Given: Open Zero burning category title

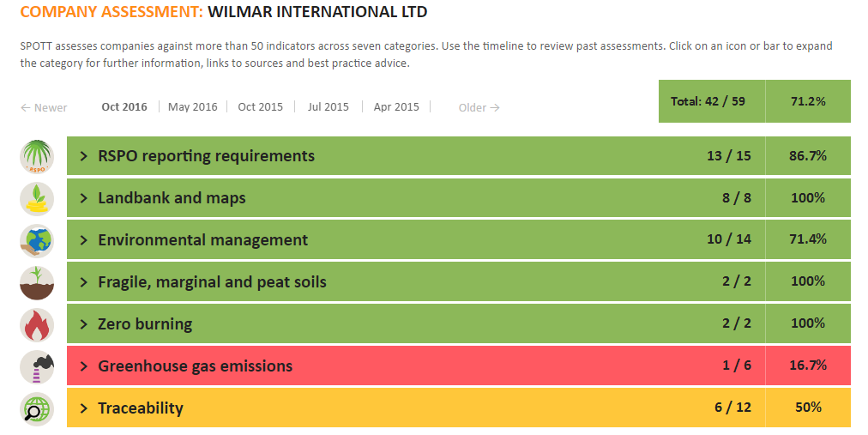Looking at the screenshot, I should tap(145, 324).
